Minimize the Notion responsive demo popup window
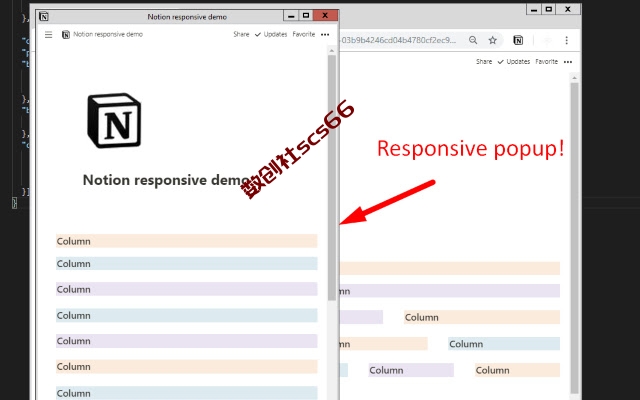 tap(291, 16)
